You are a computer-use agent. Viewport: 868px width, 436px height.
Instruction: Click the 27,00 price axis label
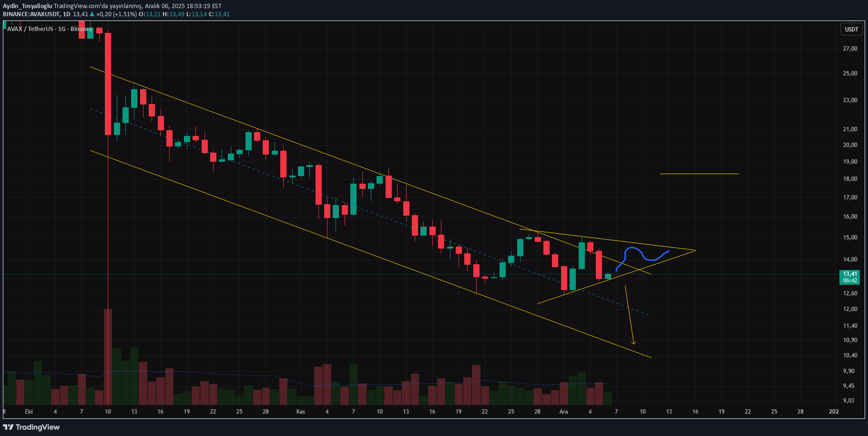click(x=850, y=49)
